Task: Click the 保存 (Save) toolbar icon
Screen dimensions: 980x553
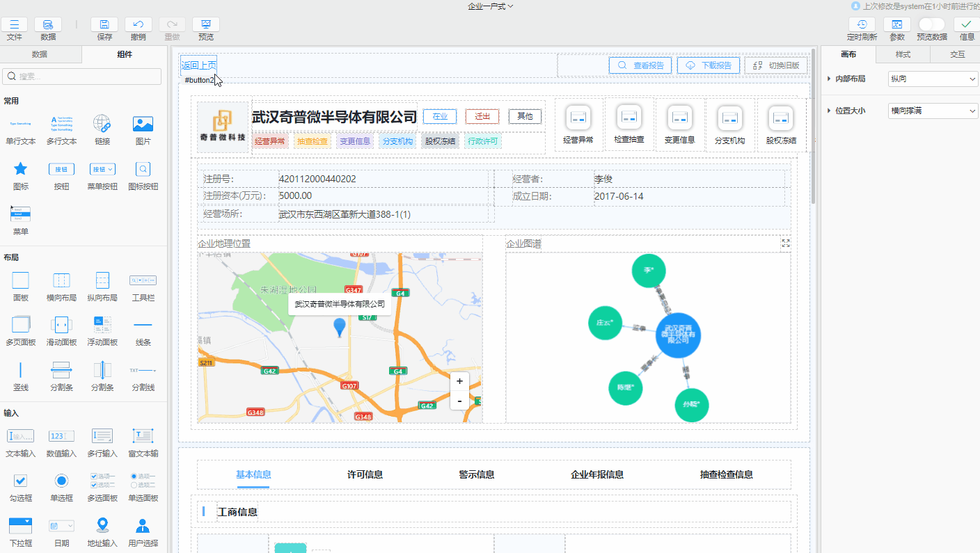Action: pyautogui.click(x=104, y=25)
